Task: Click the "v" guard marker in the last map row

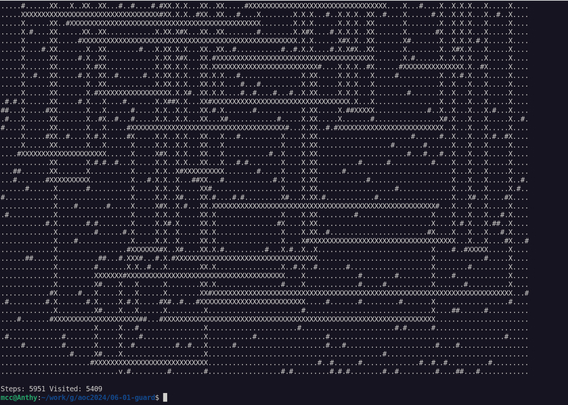Action: [120, 372]
